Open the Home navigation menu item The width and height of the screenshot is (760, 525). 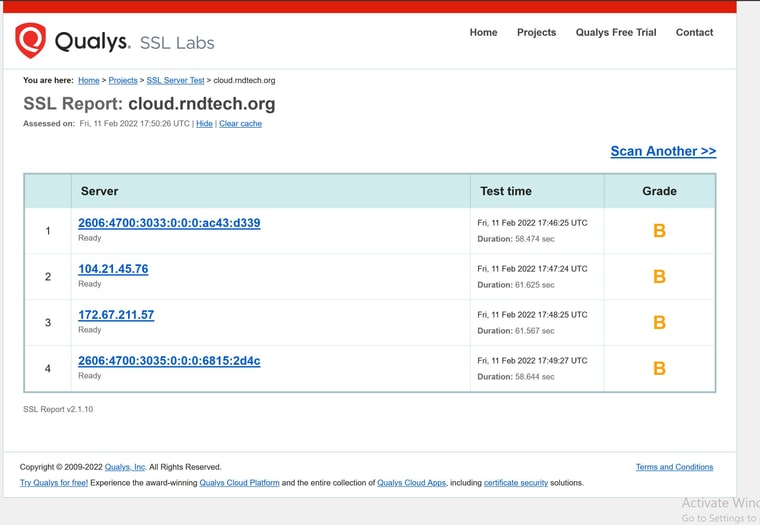(483, 32)
